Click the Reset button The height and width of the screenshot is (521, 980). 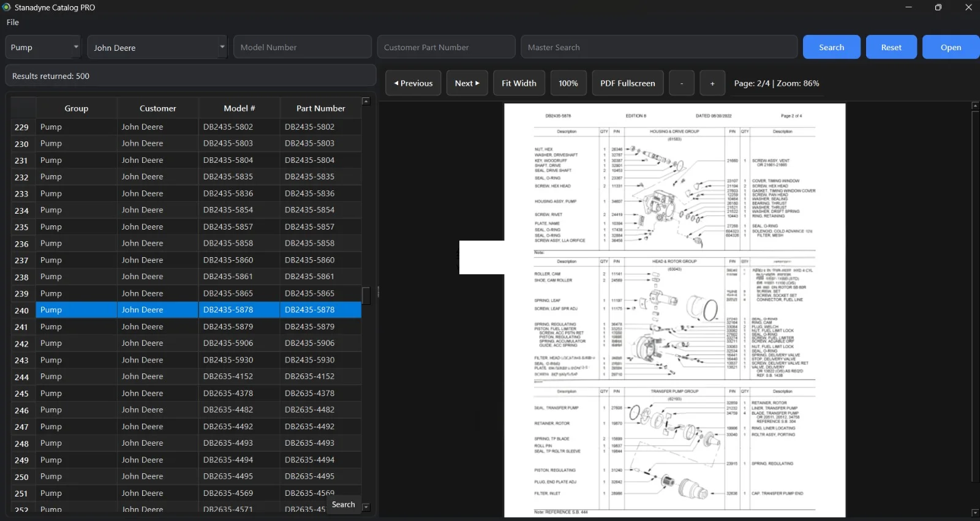pyautogui.click(x=891, y=47)
